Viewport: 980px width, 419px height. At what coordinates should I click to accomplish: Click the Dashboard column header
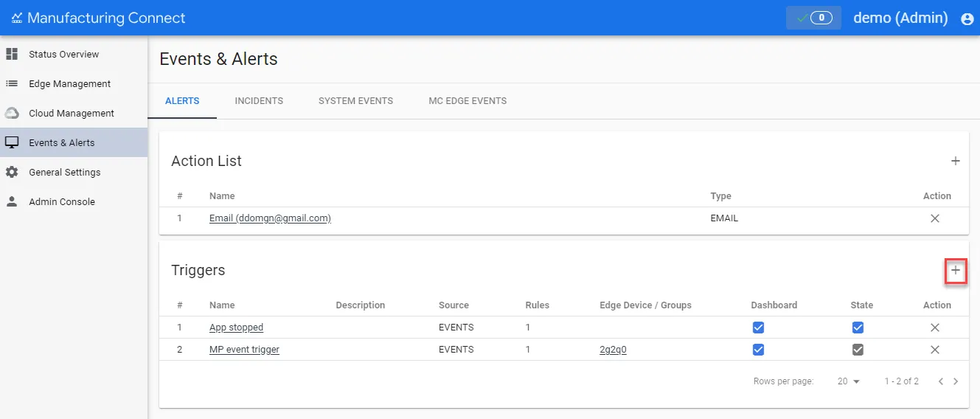point(774,305)
